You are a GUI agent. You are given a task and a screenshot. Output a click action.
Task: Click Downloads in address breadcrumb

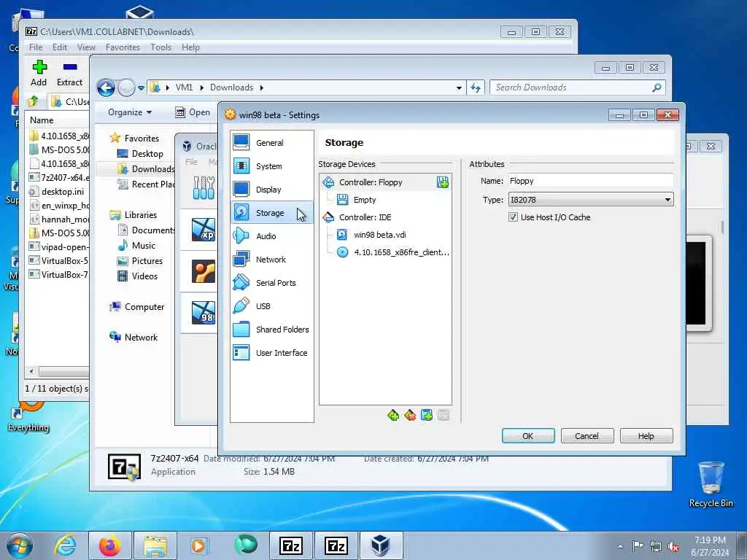(231, 87)
